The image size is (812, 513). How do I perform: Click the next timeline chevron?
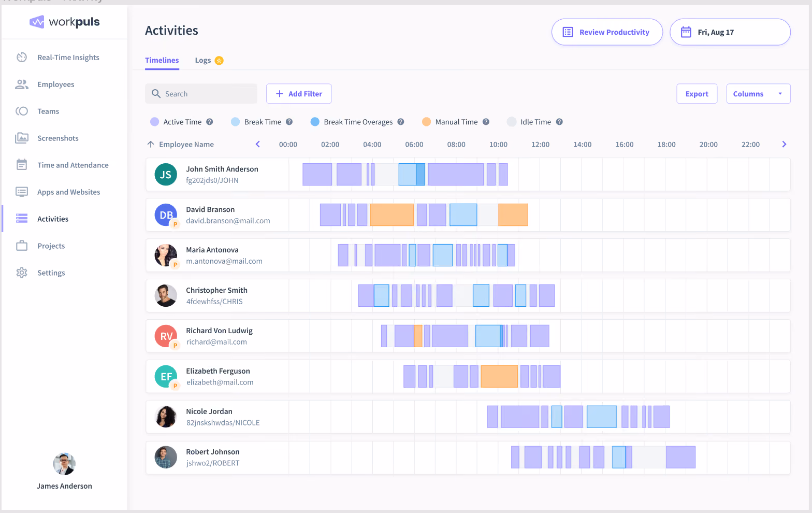tap(784, 144)
